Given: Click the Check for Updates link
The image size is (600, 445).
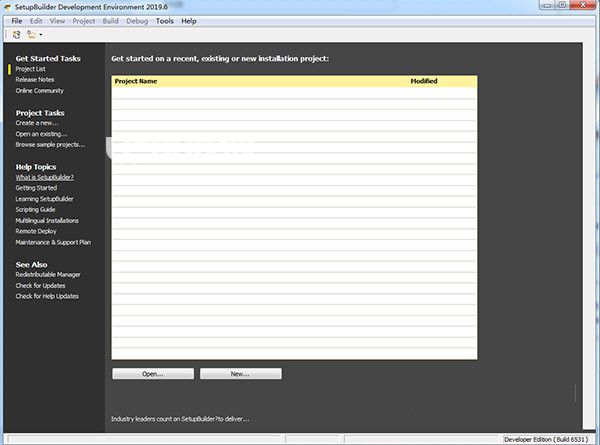Looking at the screenshot, I should (x=40, y=286).
